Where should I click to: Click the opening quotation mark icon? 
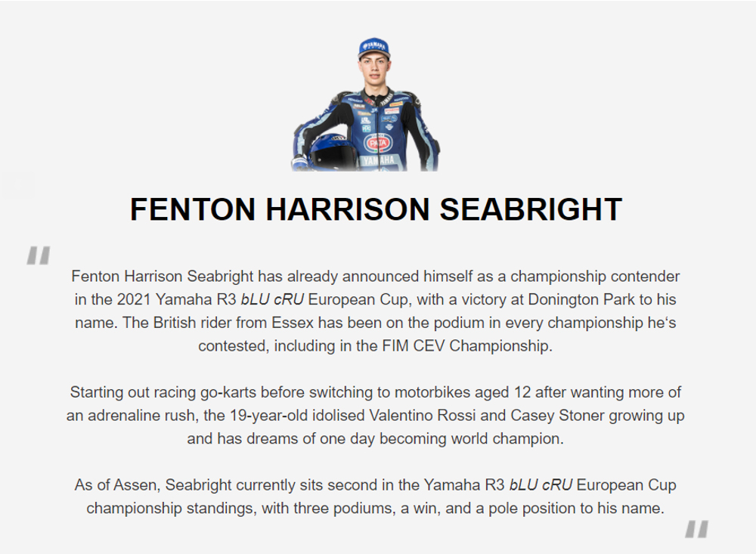[38, 256]
